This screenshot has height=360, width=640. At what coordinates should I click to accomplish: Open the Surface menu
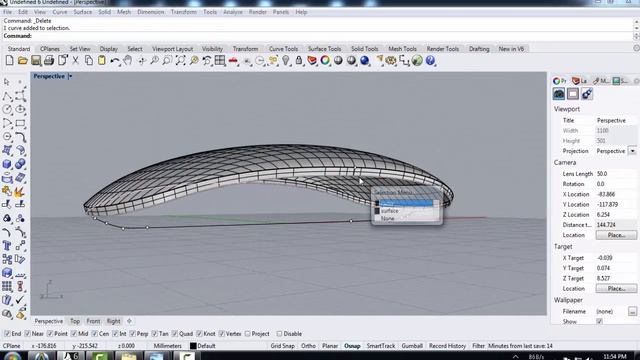82,12
